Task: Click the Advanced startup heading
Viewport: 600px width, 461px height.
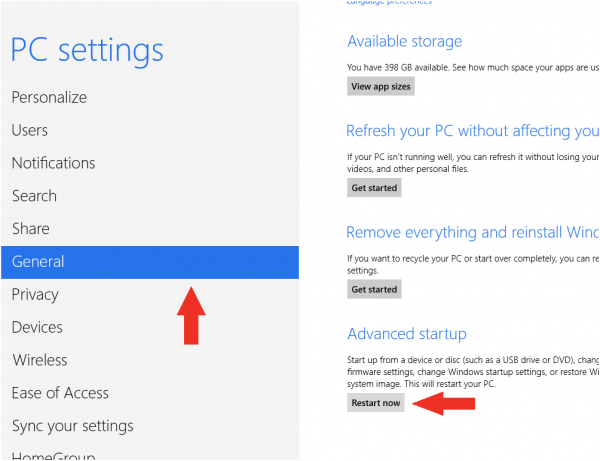Action: click(x=407, y=334)
